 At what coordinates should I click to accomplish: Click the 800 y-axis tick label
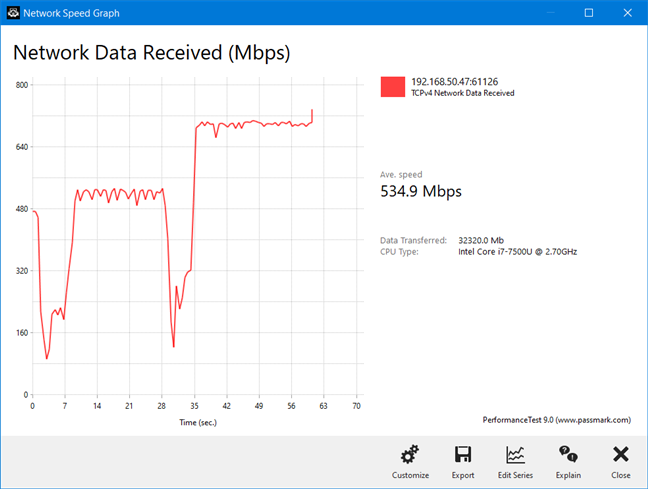click(22, 85)
